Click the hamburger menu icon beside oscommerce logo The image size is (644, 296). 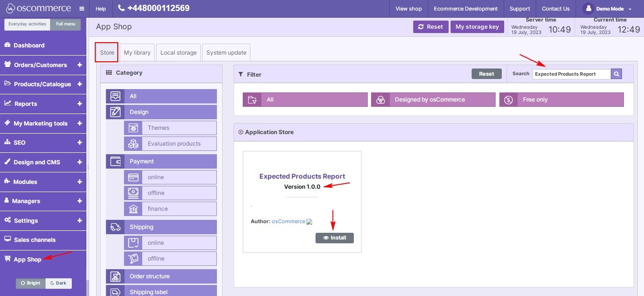[x=82, y=9]
